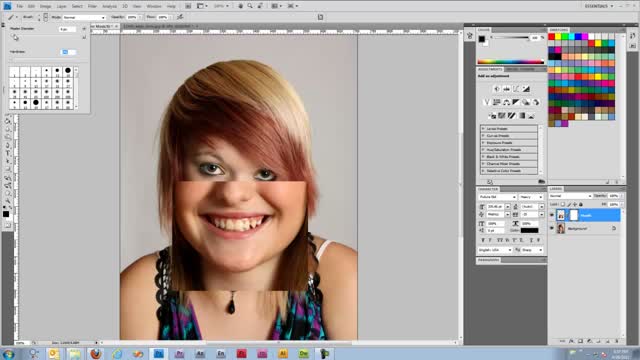Create new fill or adjustment layer icon
The height and width of the screenshot is (360, 640).
pos(589,341)
